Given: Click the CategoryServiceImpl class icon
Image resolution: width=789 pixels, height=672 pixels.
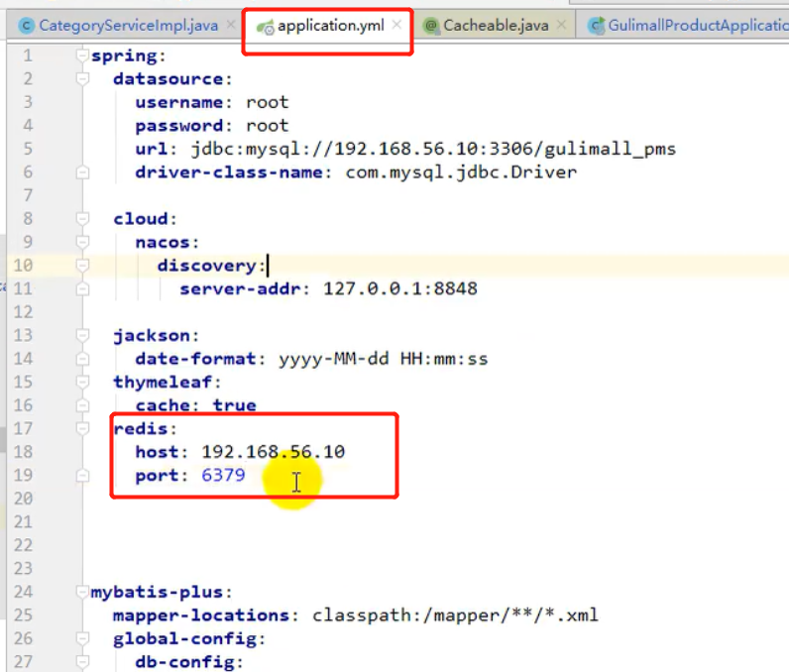Looking at the screenshot, I should coord(26,26).
